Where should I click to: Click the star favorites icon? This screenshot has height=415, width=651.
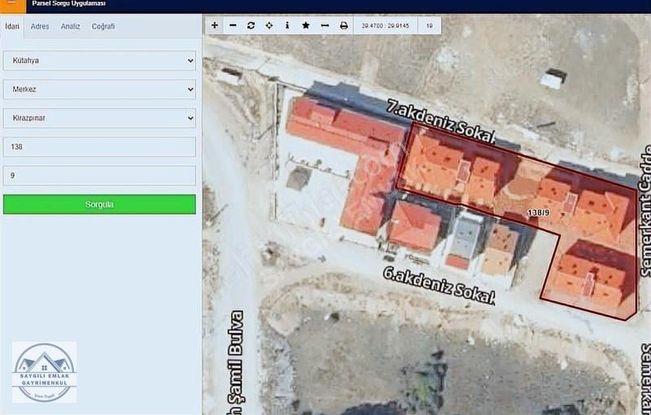306,25
